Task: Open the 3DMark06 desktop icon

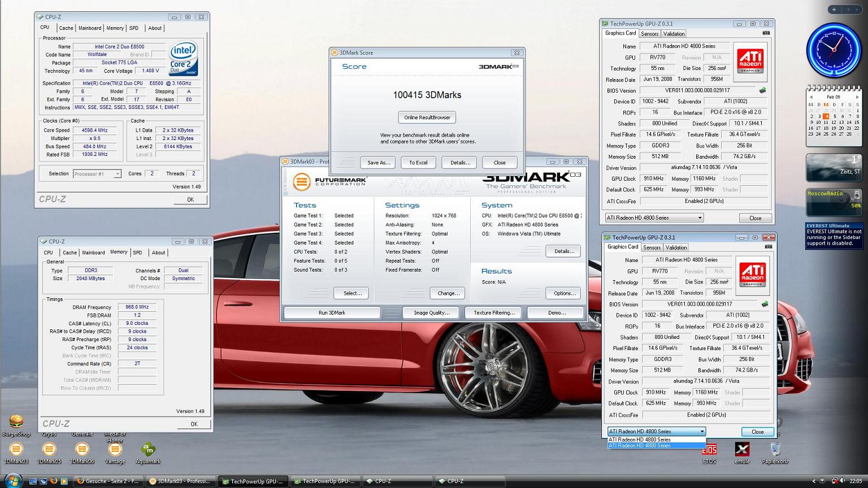Action: (x=82, y=454)
